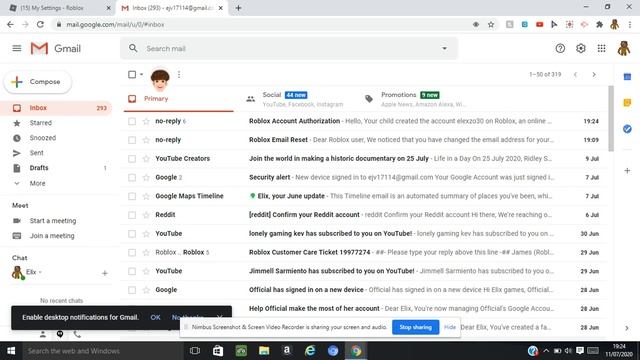Open Google account profile avatar in Gmail header
Screen dimensions: 640x360
623,49
